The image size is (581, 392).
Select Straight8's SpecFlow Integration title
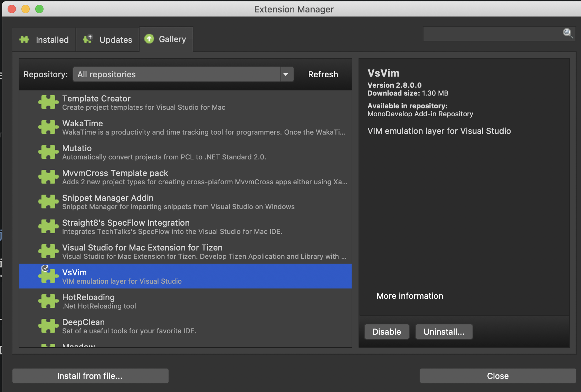click(126, 223)
